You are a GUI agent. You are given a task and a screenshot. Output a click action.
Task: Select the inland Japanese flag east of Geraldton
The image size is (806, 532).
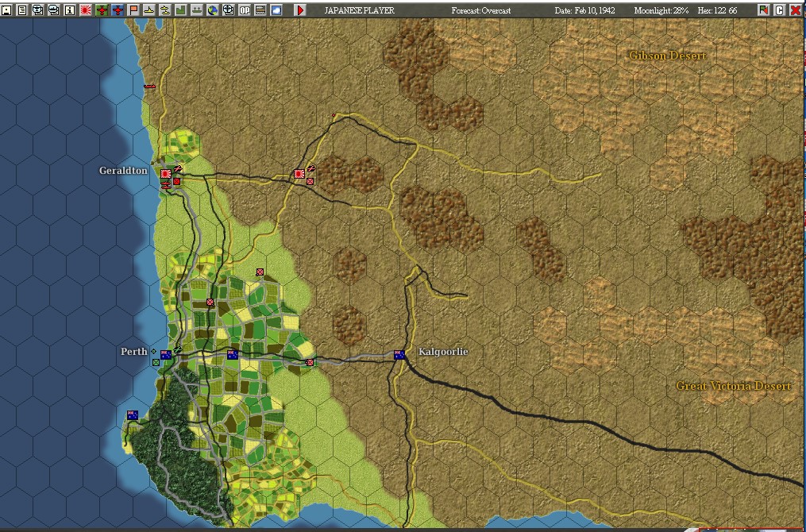[x=299, y=174]
